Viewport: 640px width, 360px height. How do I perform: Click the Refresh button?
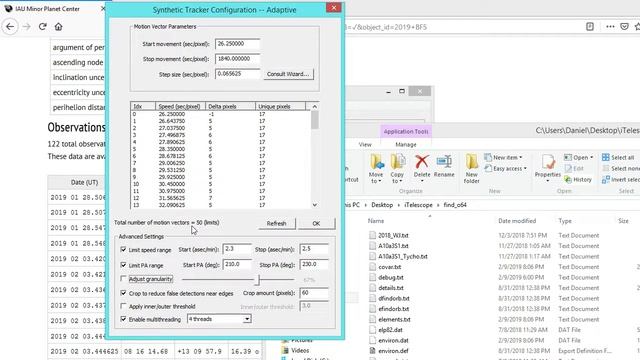(276, 223)
